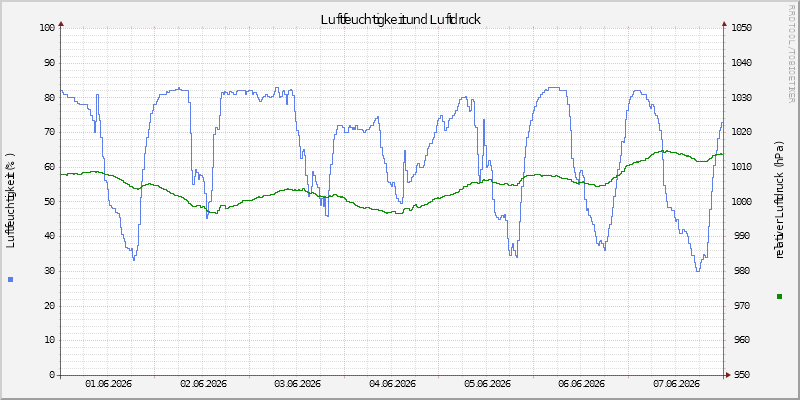Click the right axis value 1020
The image size is (800, 400).
741,132
